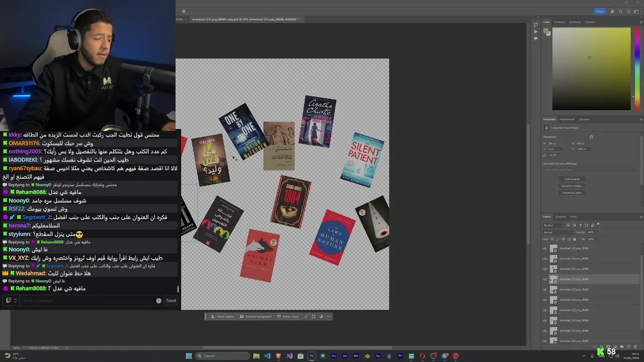This screenshot has width=644, height=362.
Task: Filter layers by pixel layers icon
Action: pos(568,225)
